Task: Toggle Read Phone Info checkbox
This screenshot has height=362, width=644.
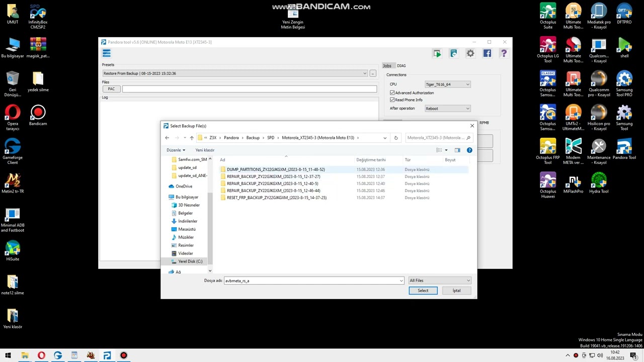Action: (392, 100)
